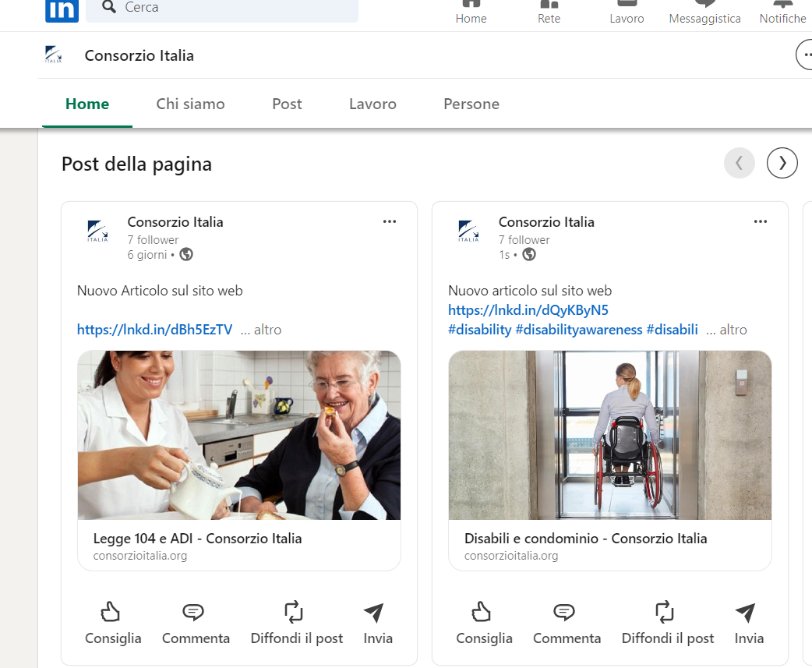Click Commenta on Disabili e condominio post
Viewport: 812px width, 668px height.
[x=567, y=624]
